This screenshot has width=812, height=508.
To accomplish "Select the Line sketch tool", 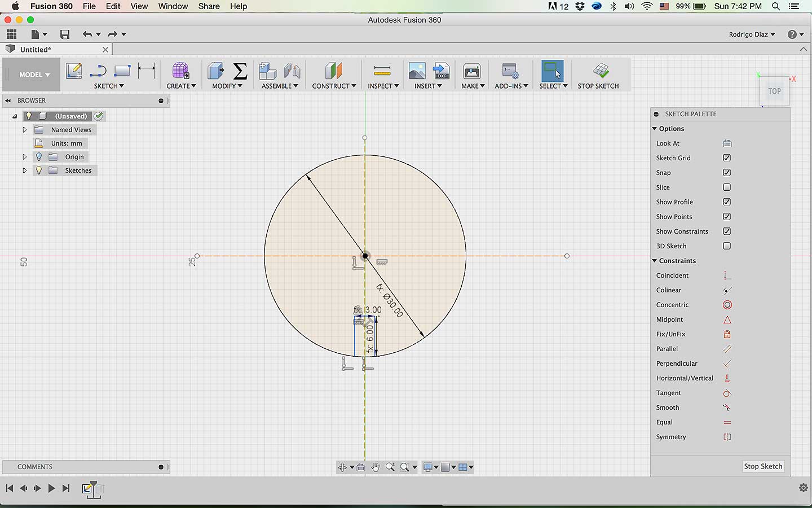I will 98,71.
